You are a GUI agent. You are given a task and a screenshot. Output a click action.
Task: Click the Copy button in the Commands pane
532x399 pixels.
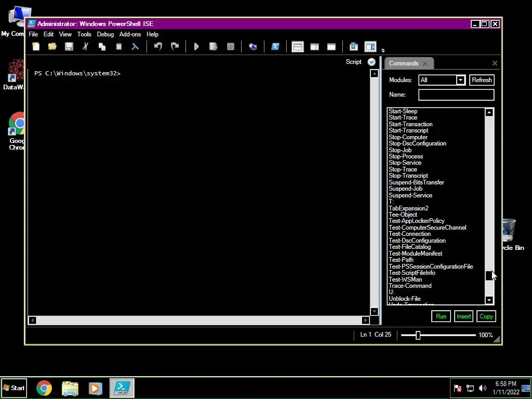tap(486, 316)
